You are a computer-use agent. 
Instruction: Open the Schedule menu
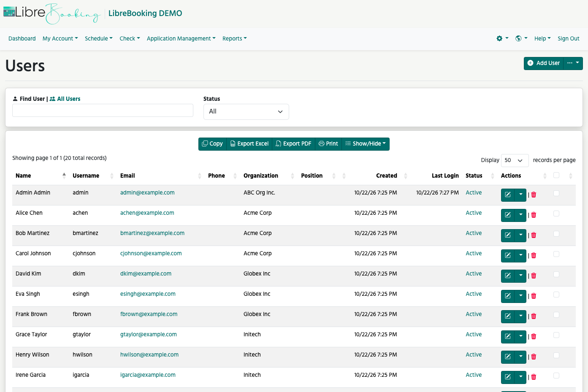click(99, 38)
